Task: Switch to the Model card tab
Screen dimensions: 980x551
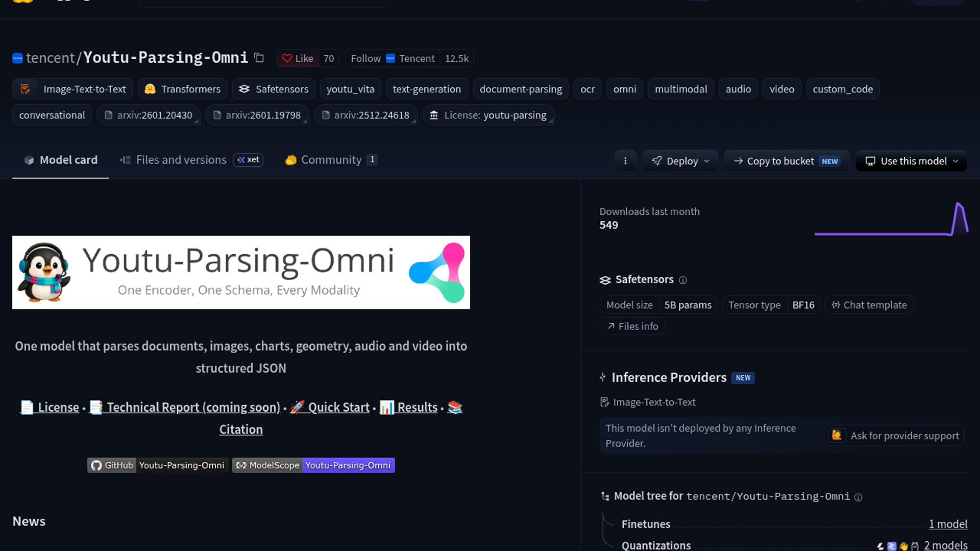Action: click(60, 160)
